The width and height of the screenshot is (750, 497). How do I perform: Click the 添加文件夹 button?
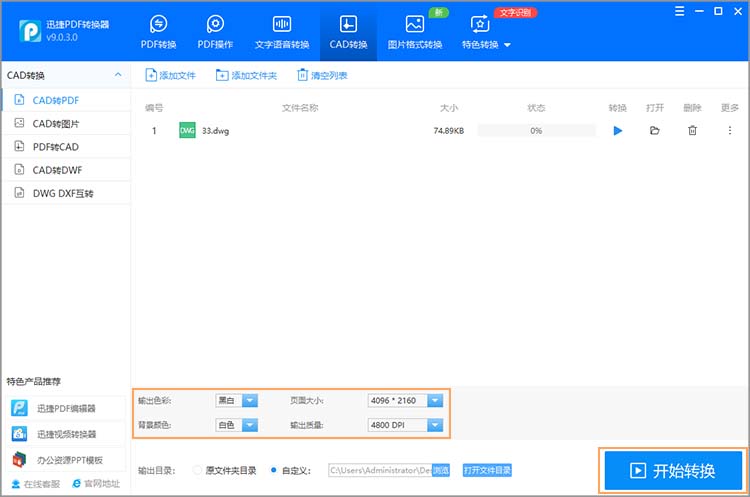point(246,75)
